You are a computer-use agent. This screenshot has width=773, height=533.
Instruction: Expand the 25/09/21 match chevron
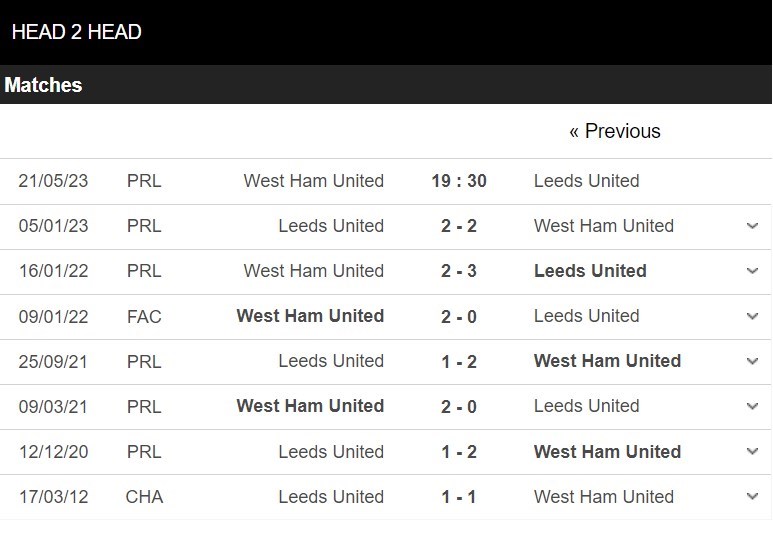click(752, 361)
